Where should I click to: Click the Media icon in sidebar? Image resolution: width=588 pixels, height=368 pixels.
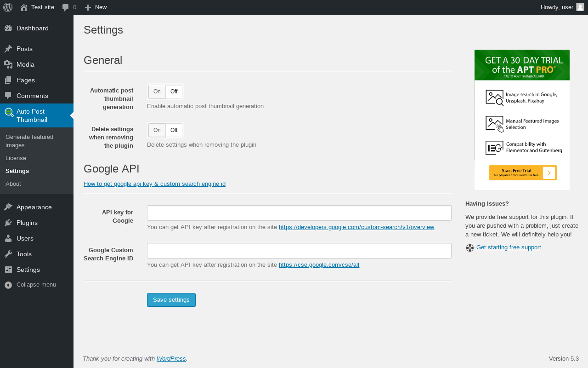pyautogui.click(x=8, y=64)
